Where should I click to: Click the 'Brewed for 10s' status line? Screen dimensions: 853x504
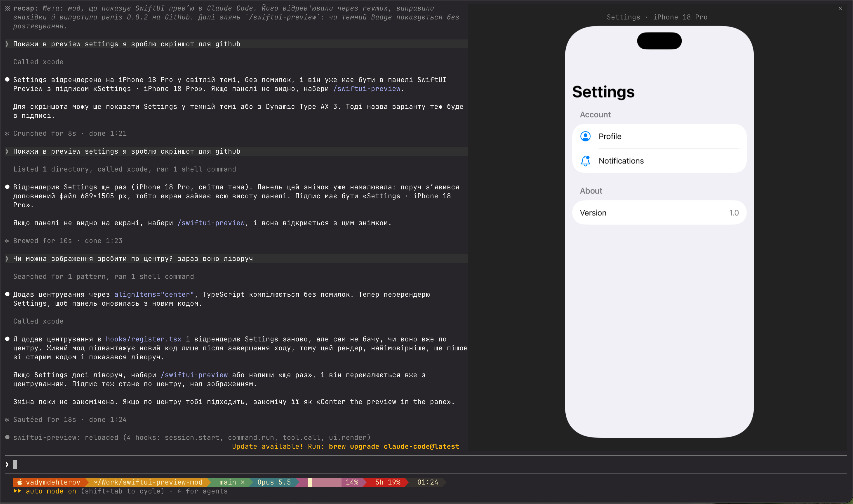[x=68, y=241]
